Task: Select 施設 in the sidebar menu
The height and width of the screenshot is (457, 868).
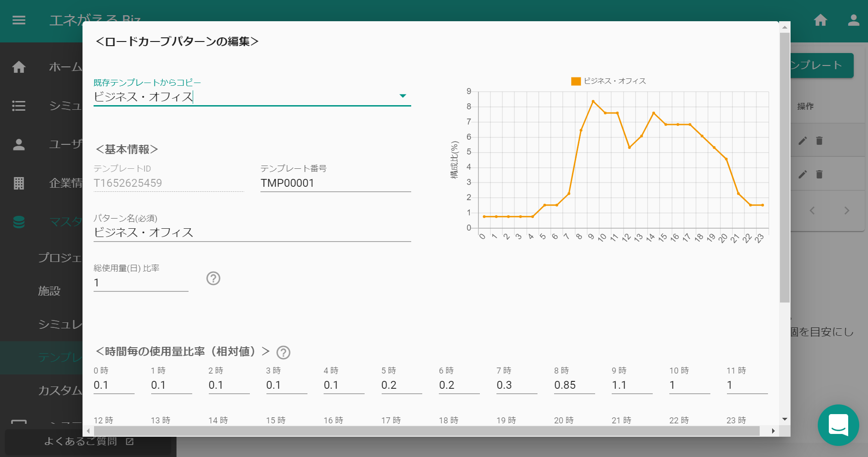Action: pos(49,291)
